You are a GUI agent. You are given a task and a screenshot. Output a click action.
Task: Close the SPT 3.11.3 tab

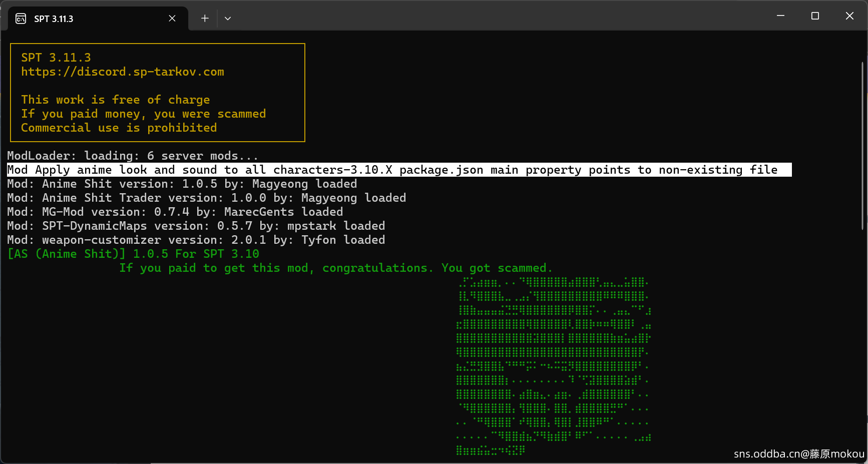[172, 19]
